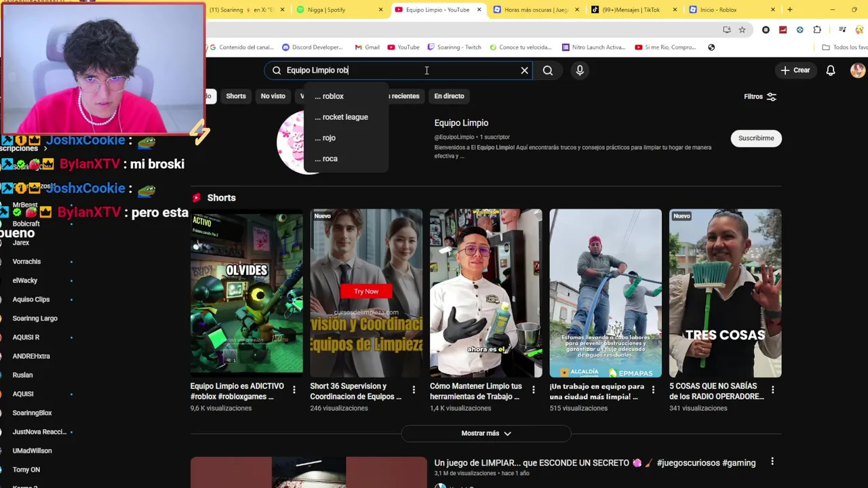Open Soarinng - Twitch bookmark
868x488 pixels.
click(454, 47)
